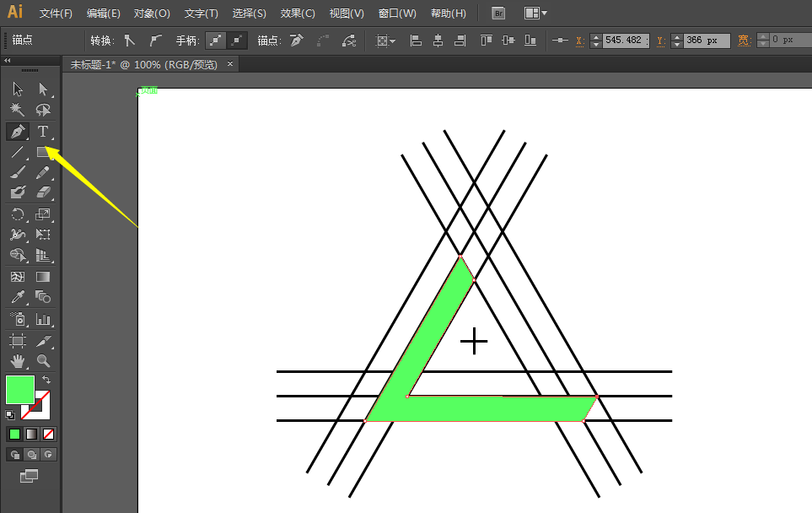Align anchors to vertical center
The image size is (812, 513).
pyautogui.click(x=508, y=40)
